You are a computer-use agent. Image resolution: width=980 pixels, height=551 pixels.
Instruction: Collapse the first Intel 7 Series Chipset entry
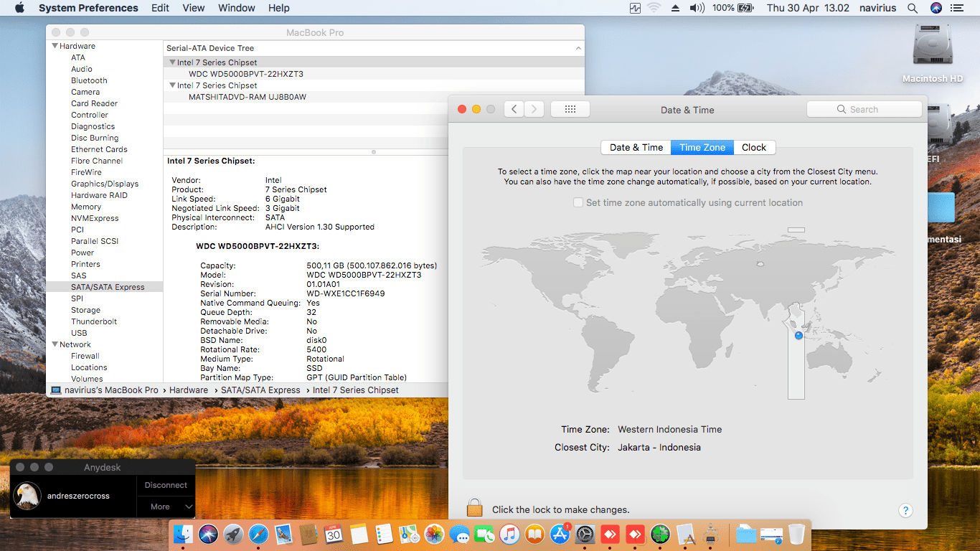click(x=173, y=62)
